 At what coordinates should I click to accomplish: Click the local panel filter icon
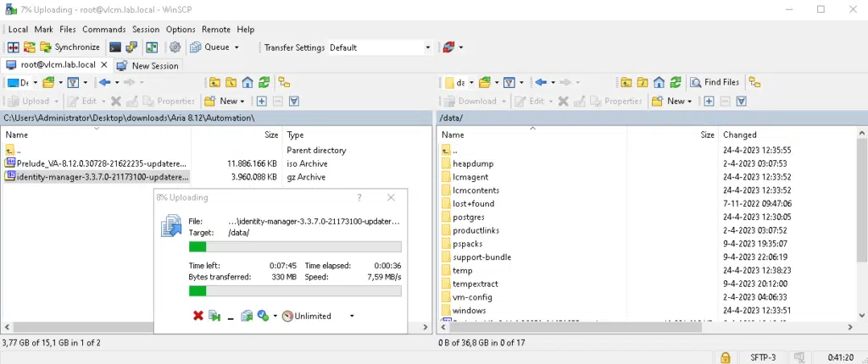click(73, 82)
